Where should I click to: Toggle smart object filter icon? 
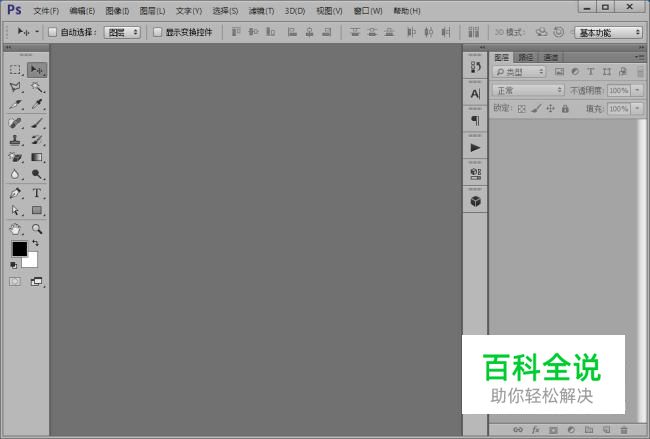tap(623, 72)
